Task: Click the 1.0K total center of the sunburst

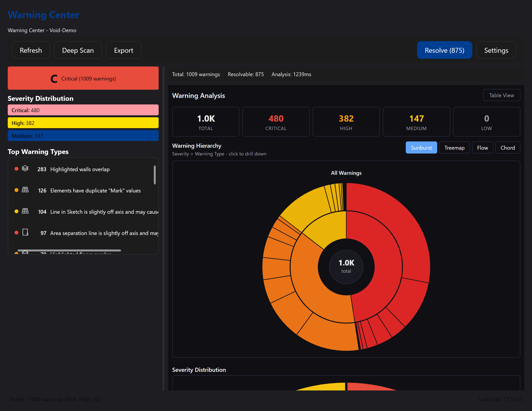Action: click(346, 267)
